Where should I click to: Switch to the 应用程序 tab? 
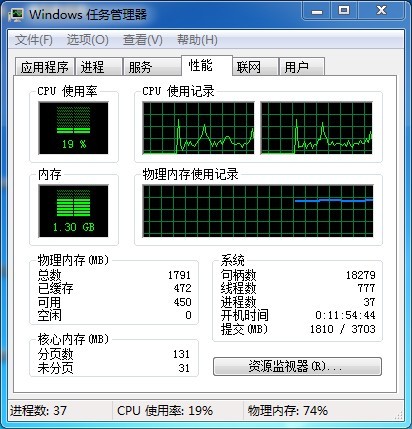click(45, 67)
